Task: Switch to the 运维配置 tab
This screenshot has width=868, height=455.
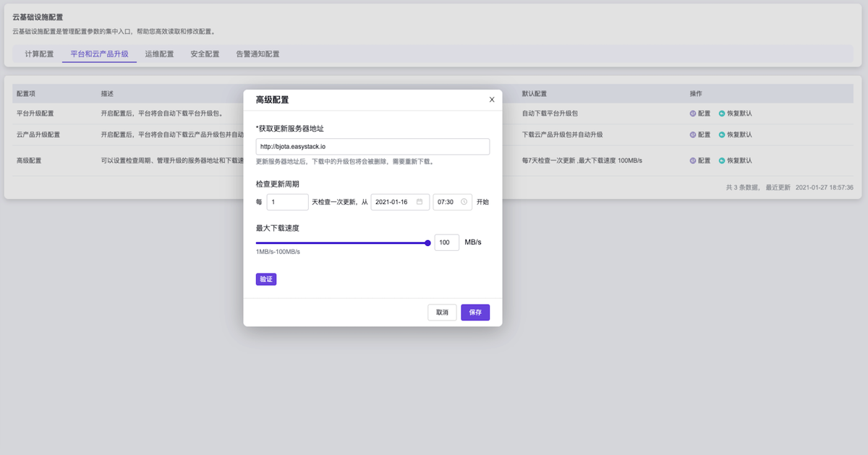Action: (159, 54)
